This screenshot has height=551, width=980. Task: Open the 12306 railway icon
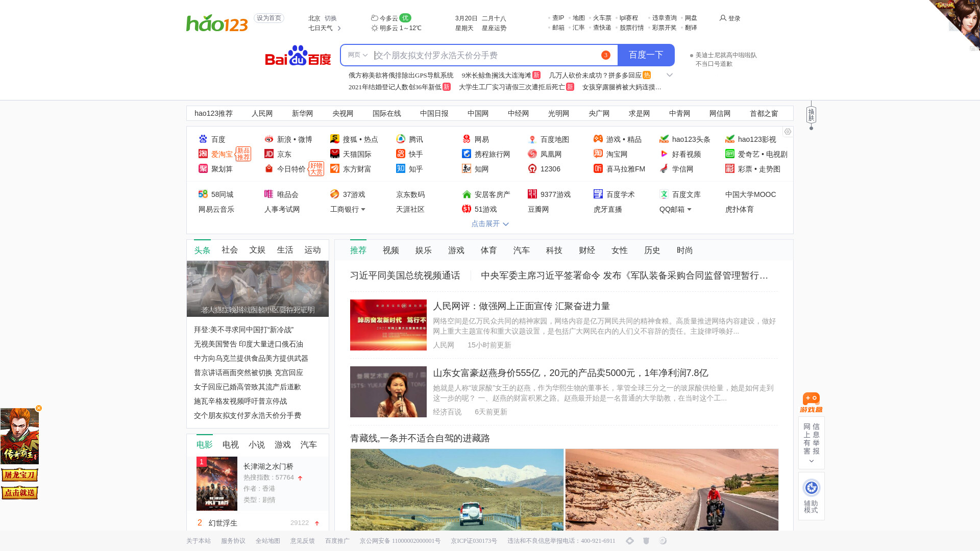click(x=532, y=168)
